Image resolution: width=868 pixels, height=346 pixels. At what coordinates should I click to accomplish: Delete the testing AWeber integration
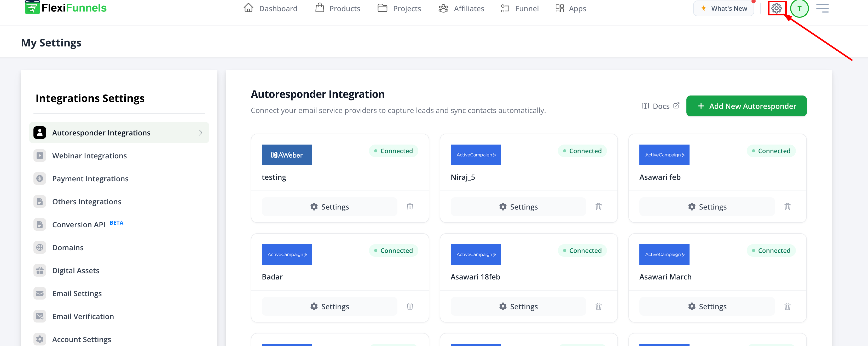coord(410,207)
